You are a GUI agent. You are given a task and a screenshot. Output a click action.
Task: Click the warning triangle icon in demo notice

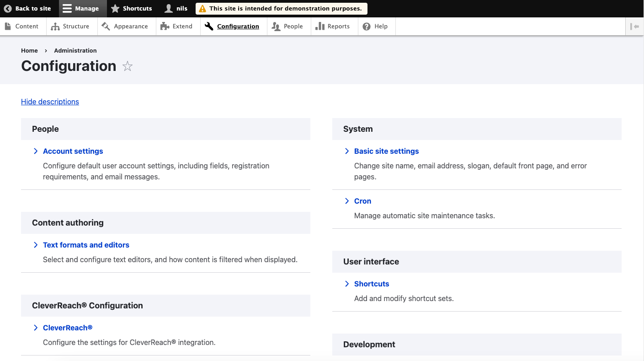coord(202,9)
